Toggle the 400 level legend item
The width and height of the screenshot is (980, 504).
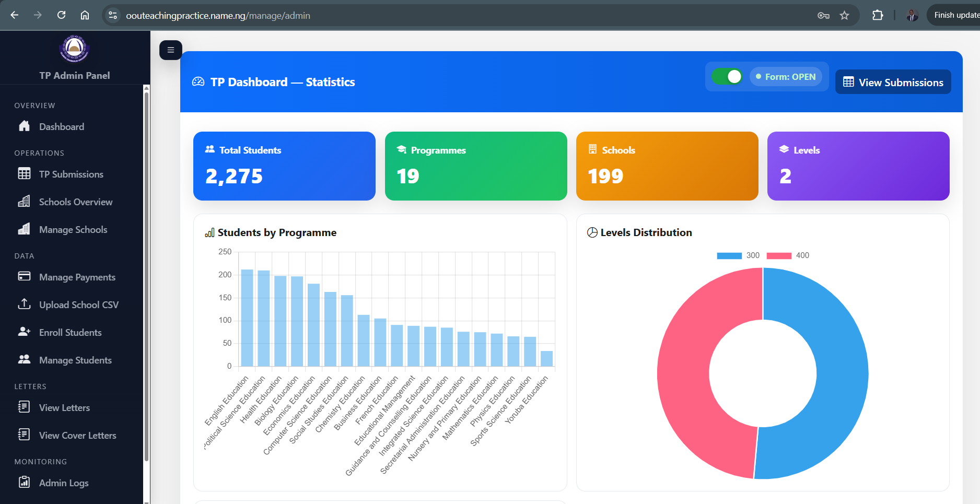[x=788, y=255]
